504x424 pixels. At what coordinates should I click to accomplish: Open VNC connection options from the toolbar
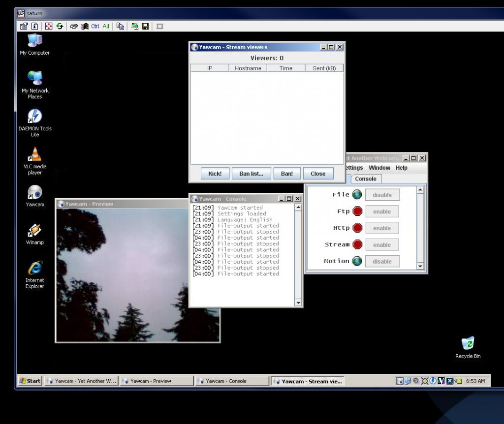point(24,27)
